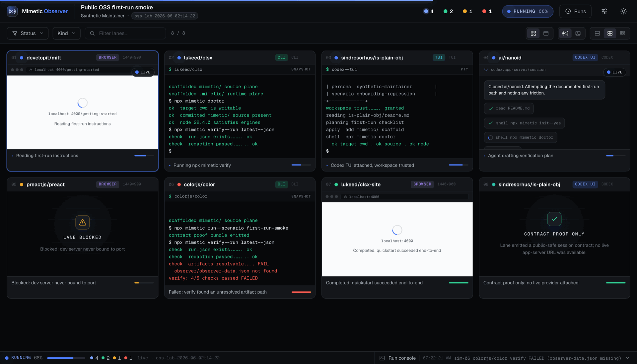Click the LIVE badge on developit/mitt
Screen dimensions: 637x364
point(143,72)
